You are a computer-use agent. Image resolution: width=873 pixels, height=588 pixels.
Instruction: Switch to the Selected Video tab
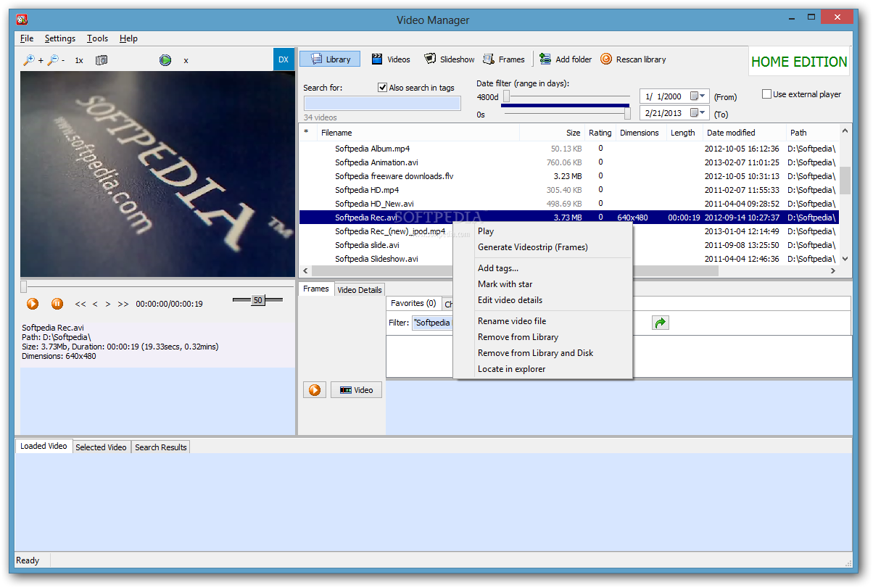tap(102, 447)
